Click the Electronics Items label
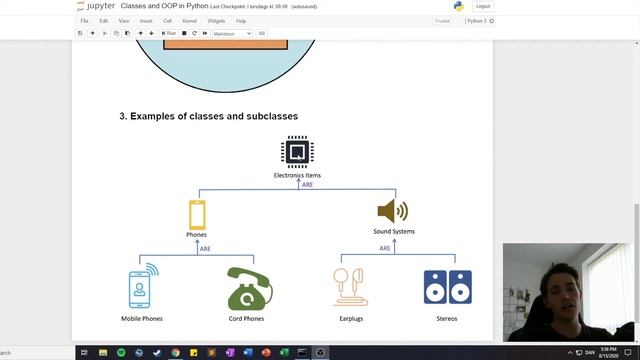Image resolution: width=640 pixels, height=360 pixels. [297, 176]
